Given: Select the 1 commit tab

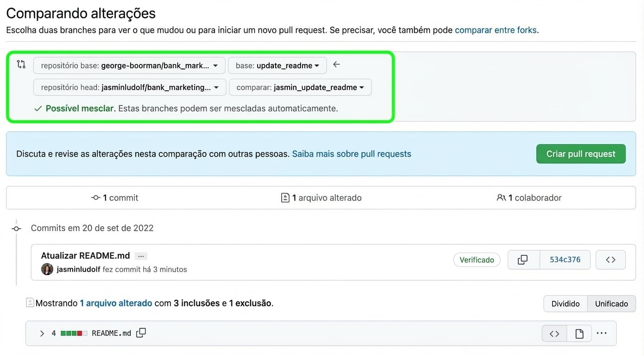Looking at the screenshot, I should tap(115, 198).
